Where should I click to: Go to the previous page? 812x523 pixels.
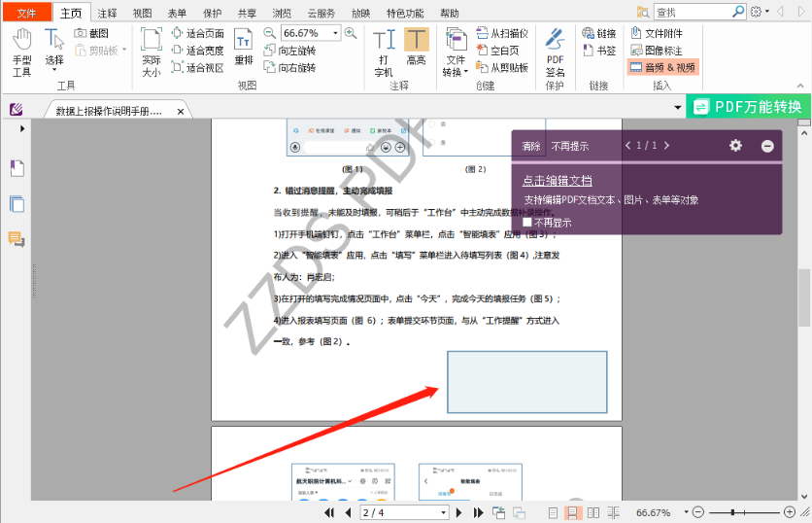[x=348, y=512]
